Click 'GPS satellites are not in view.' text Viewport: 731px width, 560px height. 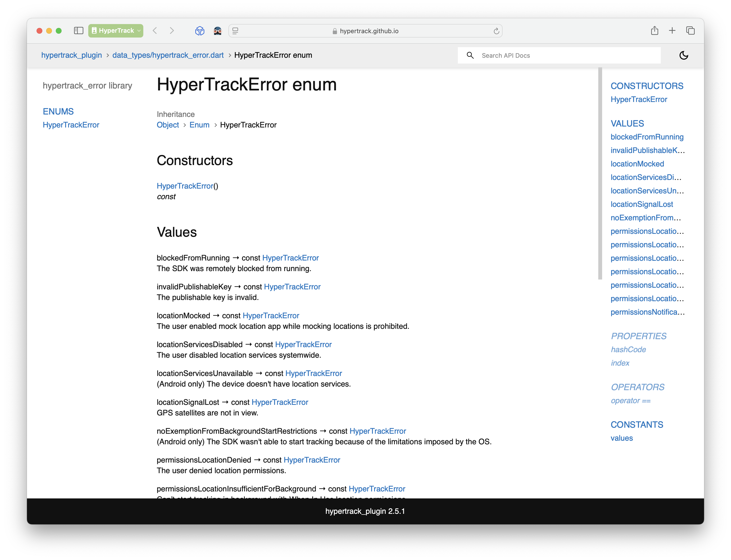click(x=207, y=413)
